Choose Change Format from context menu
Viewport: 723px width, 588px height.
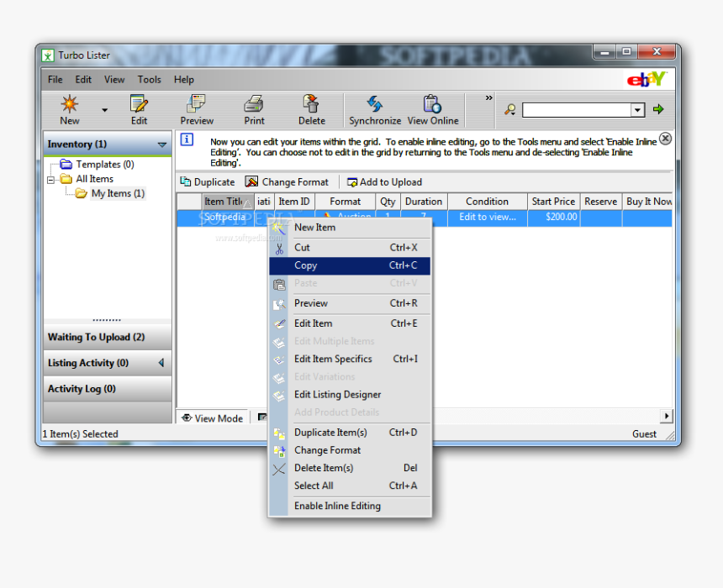(x=350, y=450)
